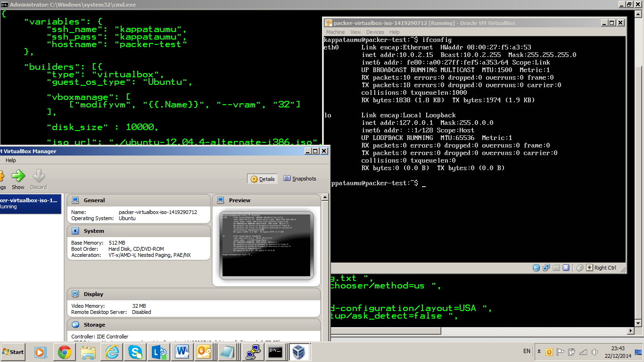Launch Google Chrome from the taskbar
644x362 pixels.
[65, 352]
